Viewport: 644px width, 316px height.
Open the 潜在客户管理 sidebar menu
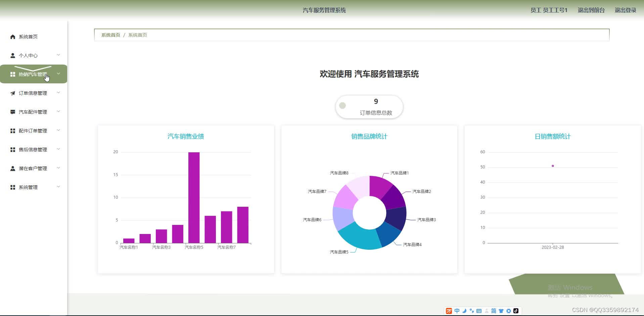pyautogui.click(x=34, y=168)
